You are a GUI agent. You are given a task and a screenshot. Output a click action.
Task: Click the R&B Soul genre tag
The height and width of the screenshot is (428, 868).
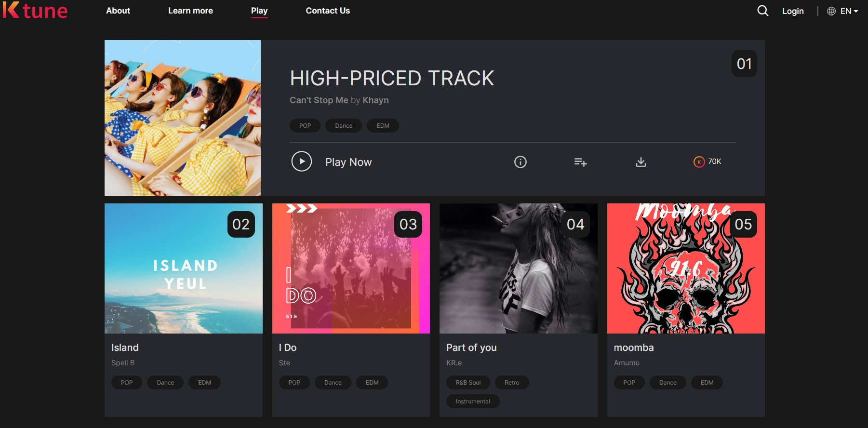coord(468,383)
